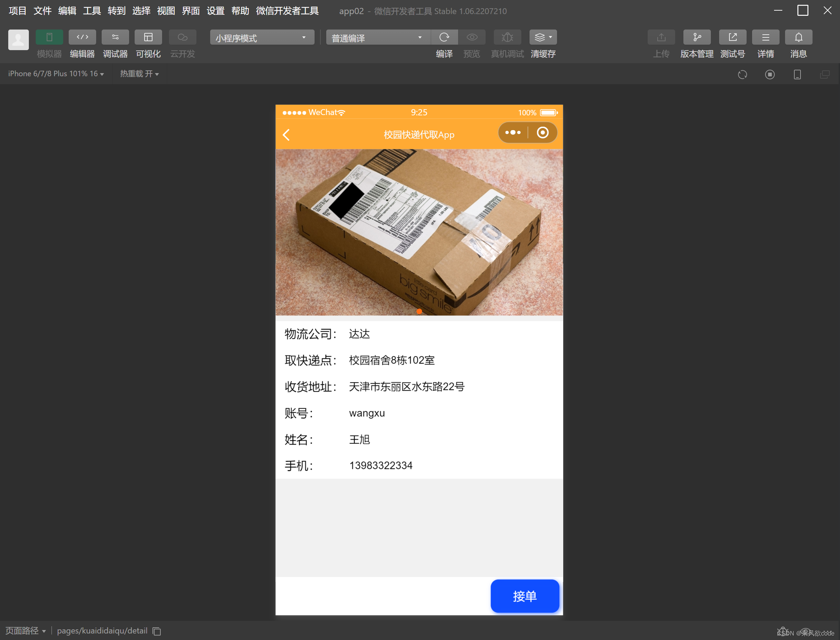Click the rotate simulator icon
The image size is (840, 640).
[742, 74]
